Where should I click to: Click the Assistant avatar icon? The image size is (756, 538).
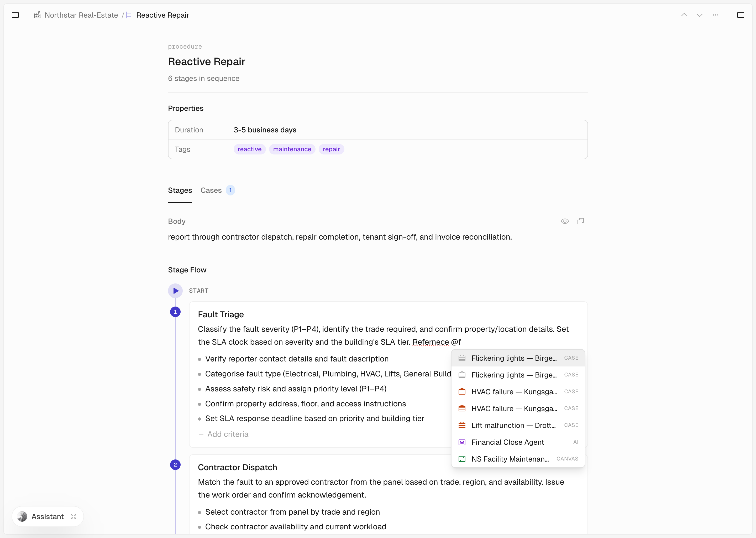coord(22,516)
